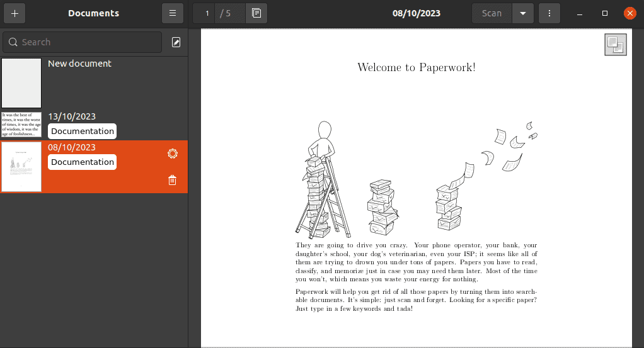The height and width of the screenshot is (348, 644).
Task: Expand the Scan dropdown arrow
Action: [523, 13]
